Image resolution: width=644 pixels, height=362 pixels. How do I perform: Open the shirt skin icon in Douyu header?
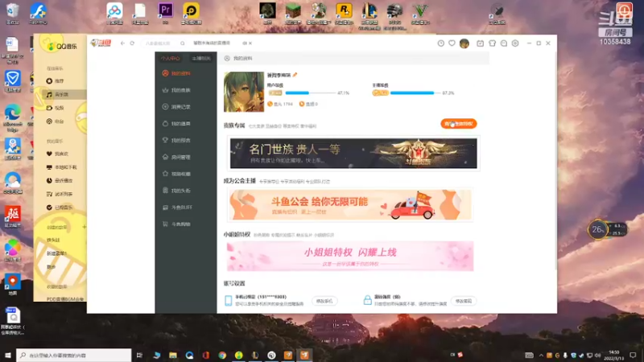pyautogui.click(x=492, y=43)
